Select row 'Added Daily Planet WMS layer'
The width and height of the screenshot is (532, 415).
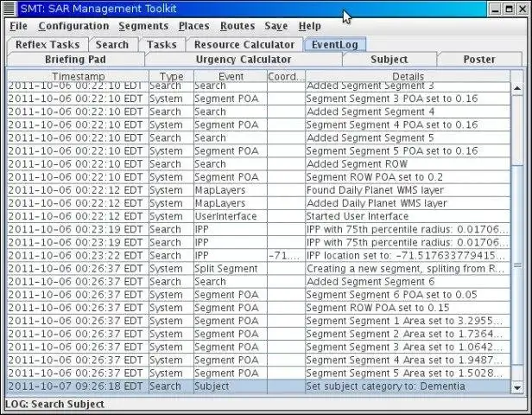[258, 203]
